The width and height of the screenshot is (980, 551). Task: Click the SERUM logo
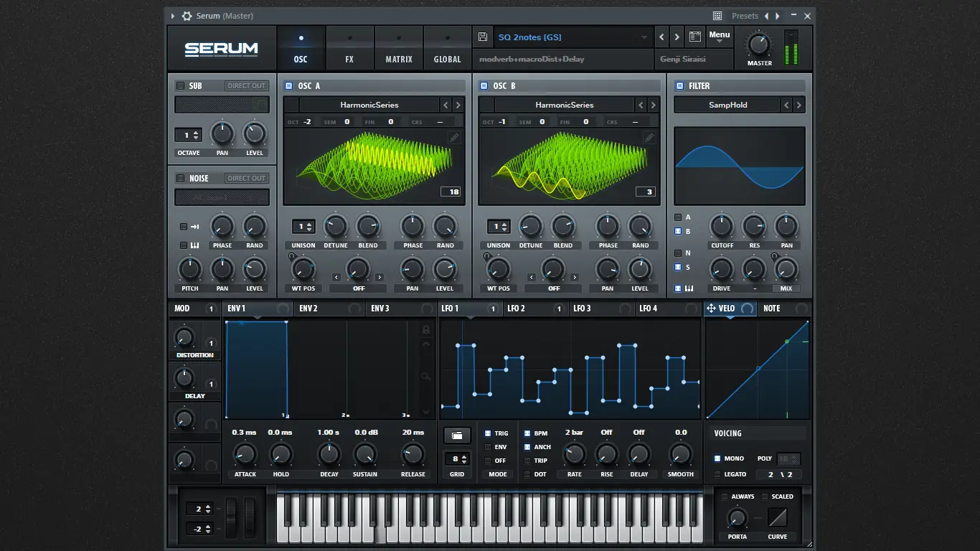(221, 49)
